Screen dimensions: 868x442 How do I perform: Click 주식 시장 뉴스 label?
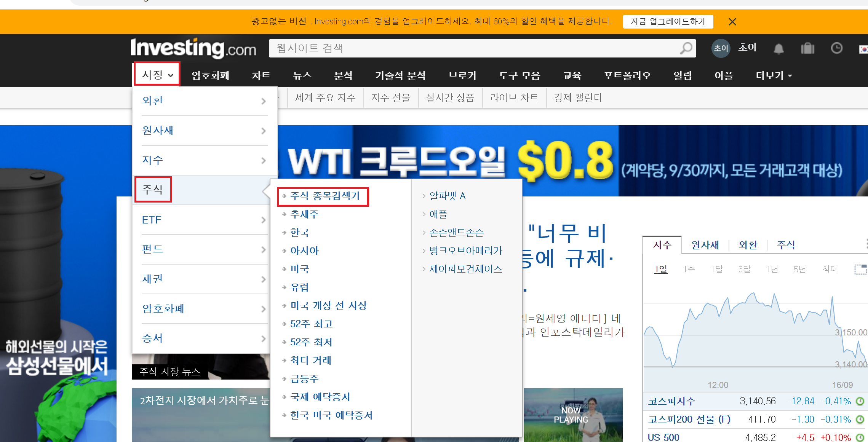pyautogui.click(x=170, y=372)
